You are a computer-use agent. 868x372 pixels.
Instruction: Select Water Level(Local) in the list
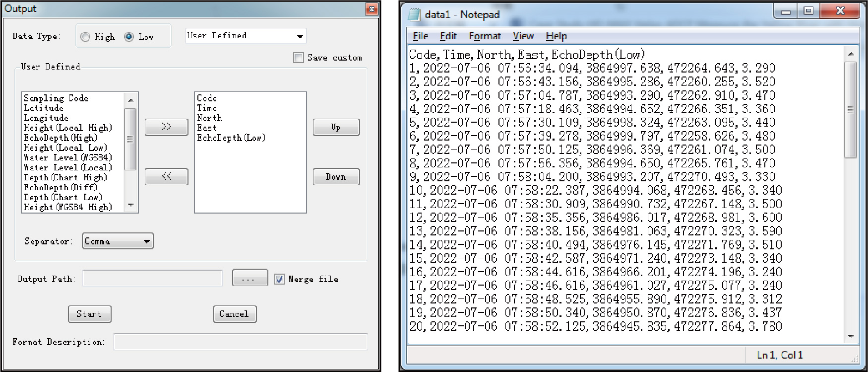pos(68,167)
